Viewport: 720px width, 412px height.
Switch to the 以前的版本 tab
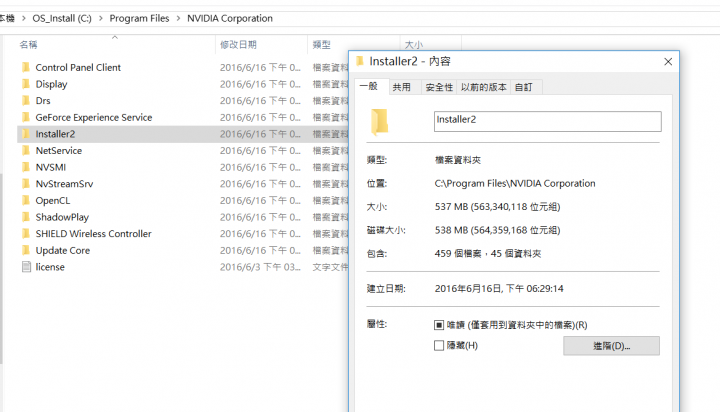484,87
